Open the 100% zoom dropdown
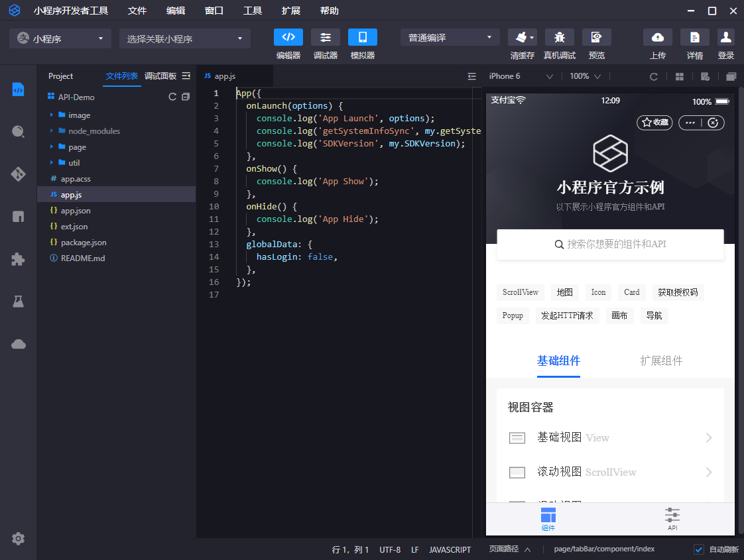 click(585, 76)
